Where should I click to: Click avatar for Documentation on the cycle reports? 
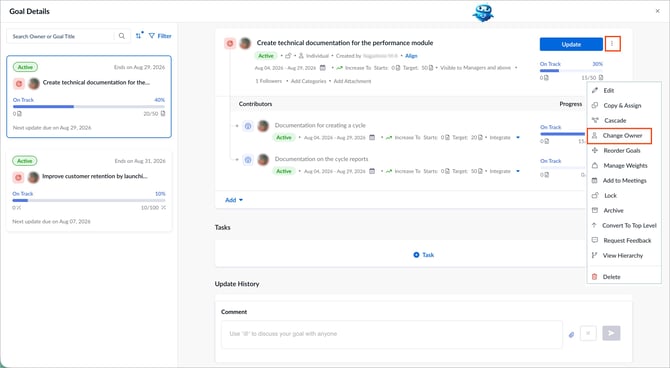tap(263, 160)
